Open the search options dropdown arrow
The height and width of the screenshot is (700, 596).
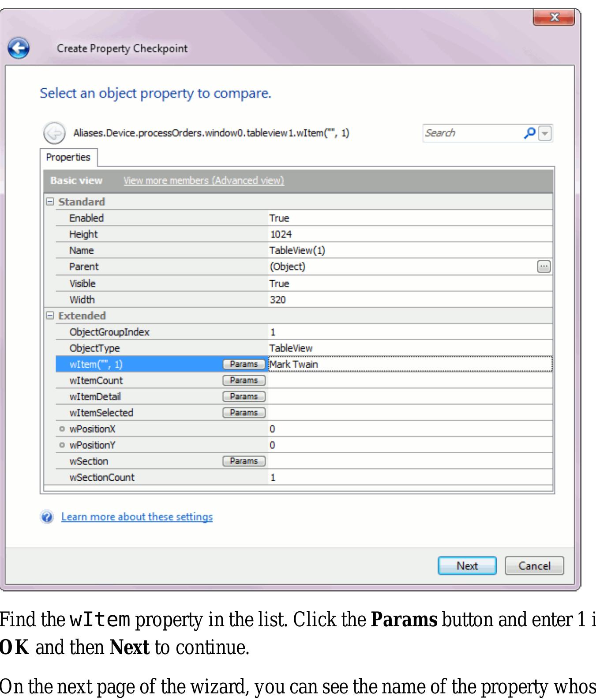tap(546, 133)
